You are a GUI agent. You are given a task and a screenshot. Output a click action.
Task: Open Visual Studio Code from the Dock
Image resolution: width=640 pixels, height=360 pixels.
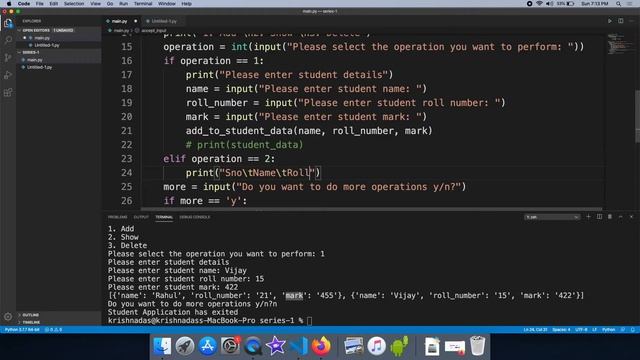pos(298,346)
